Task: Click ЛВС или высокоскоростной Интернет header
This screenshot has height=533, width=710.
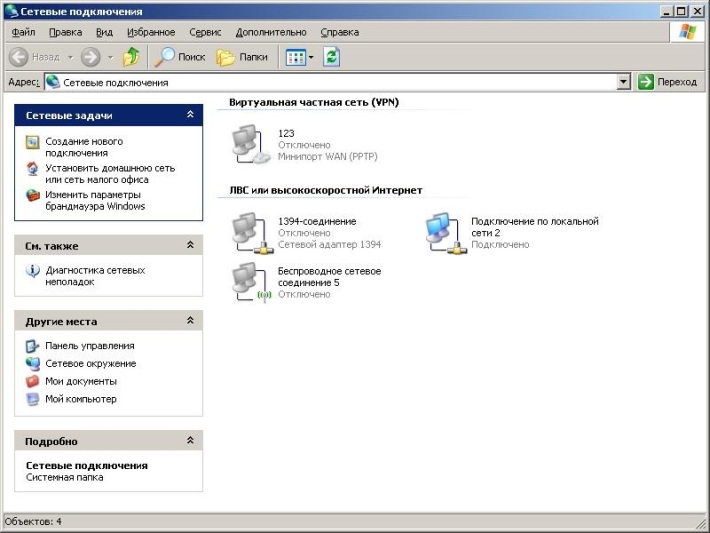Action: [x=326, y=190]
